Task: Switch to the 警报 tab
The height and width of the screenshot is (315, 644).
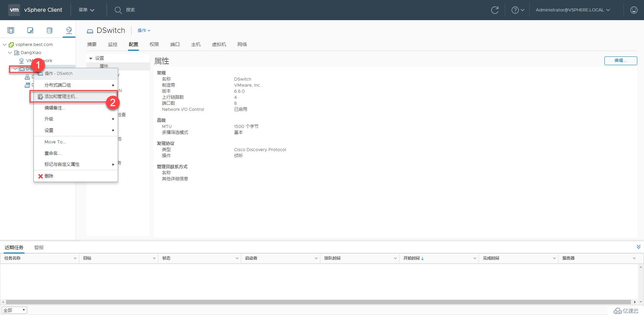Action: 39,248
